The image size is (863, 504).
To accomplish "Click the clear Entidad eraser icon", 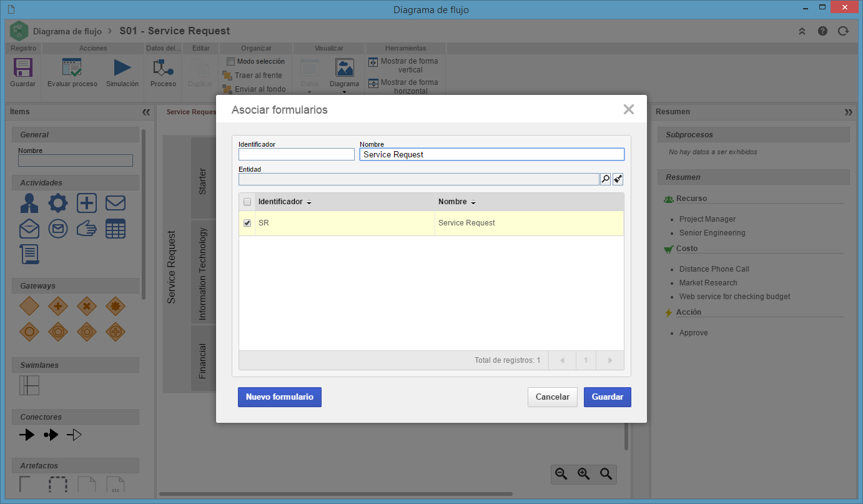I will pos(618,179).
